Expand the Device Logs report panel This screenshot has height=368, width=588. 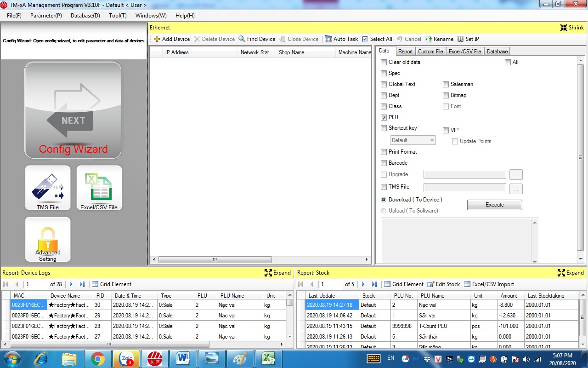point(278,273)
